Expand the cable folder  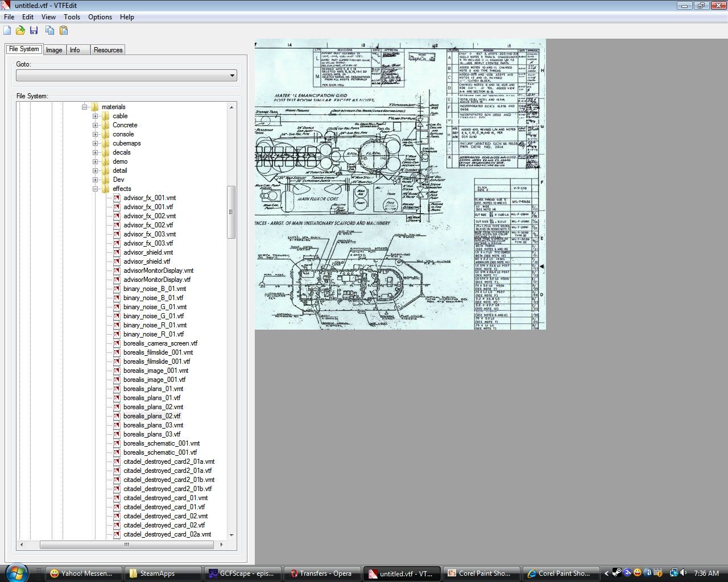pos(95,116)
